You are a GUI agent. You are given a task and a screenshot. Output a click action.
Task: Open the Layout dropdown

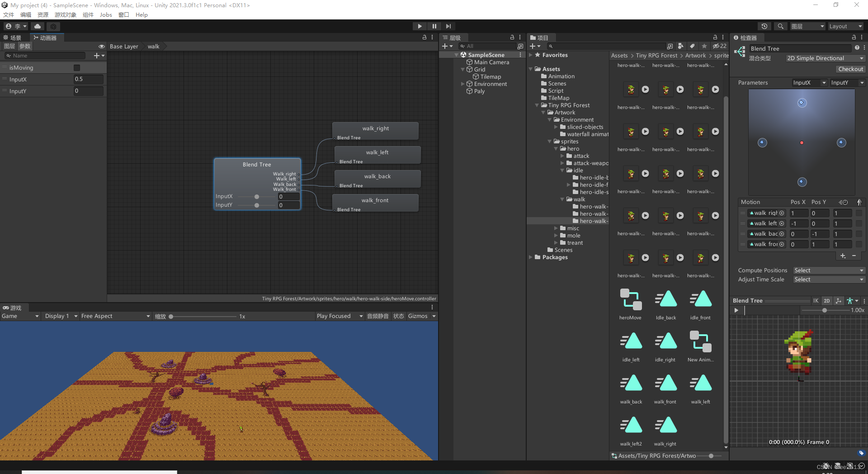tap(845, 26)
